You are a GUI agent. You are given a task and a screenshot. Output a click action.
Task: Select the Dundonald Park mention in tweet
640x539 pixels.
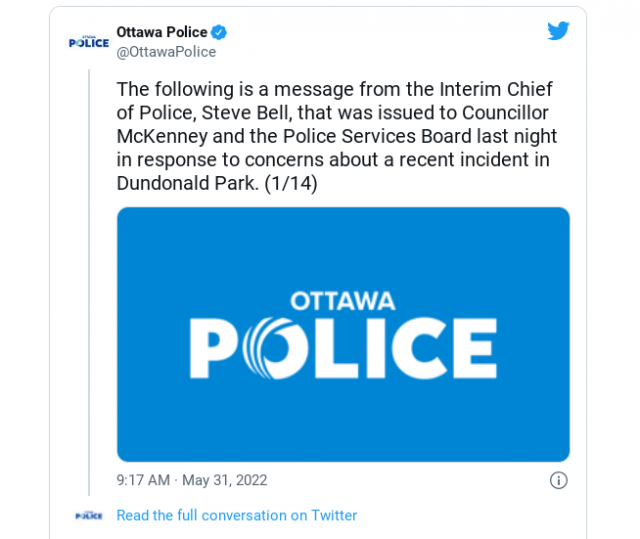188,183
